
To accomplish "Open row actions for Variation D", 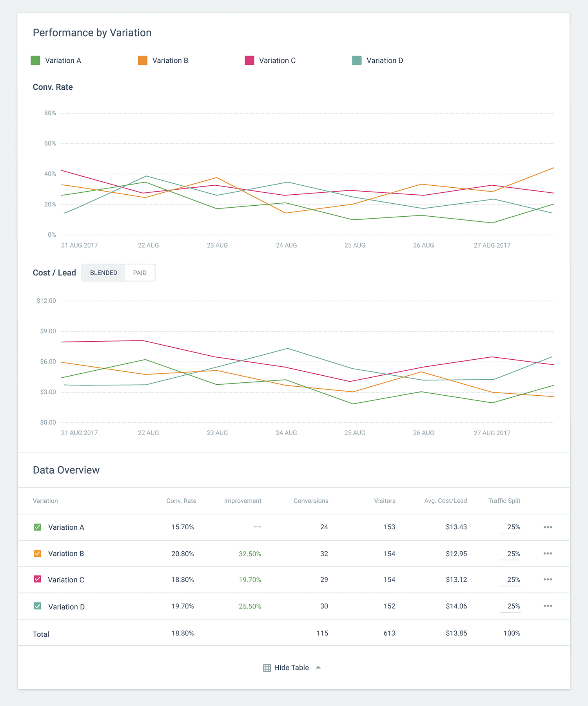I will tap(548, 606).
